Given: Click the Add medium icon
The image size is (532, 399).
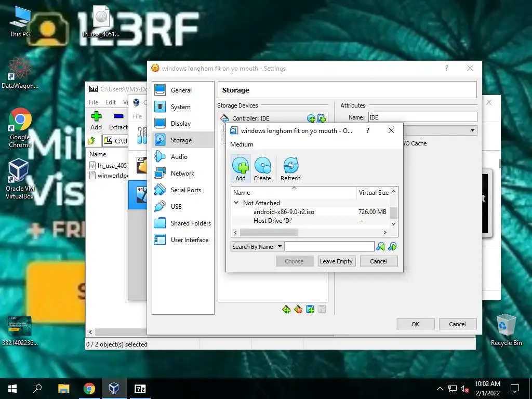Looking at the screenshot, I should tap(241, 169).
